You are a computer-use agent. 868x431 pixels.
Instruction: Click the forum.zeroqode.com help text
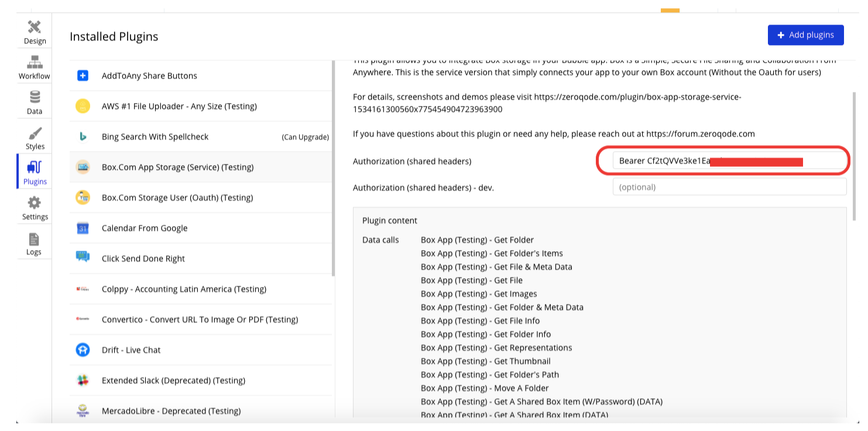[x=554, y=134]
